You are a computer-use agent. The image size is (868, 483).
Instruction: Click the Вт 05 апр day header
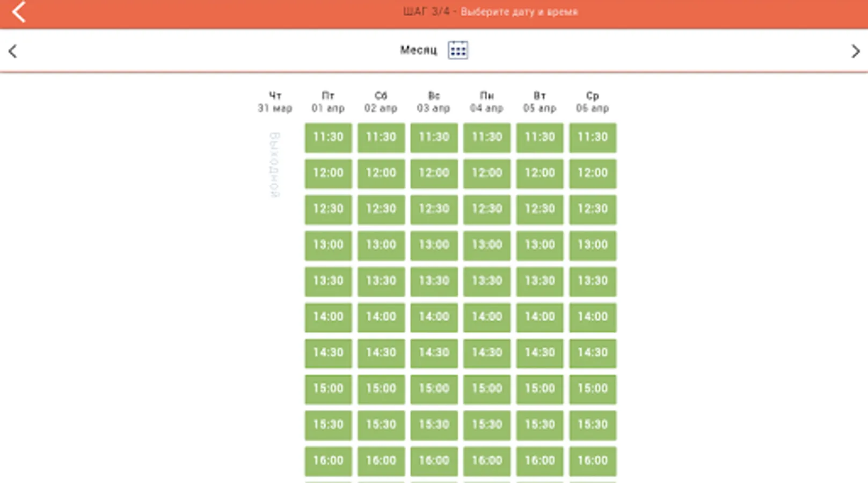point(539,102)
